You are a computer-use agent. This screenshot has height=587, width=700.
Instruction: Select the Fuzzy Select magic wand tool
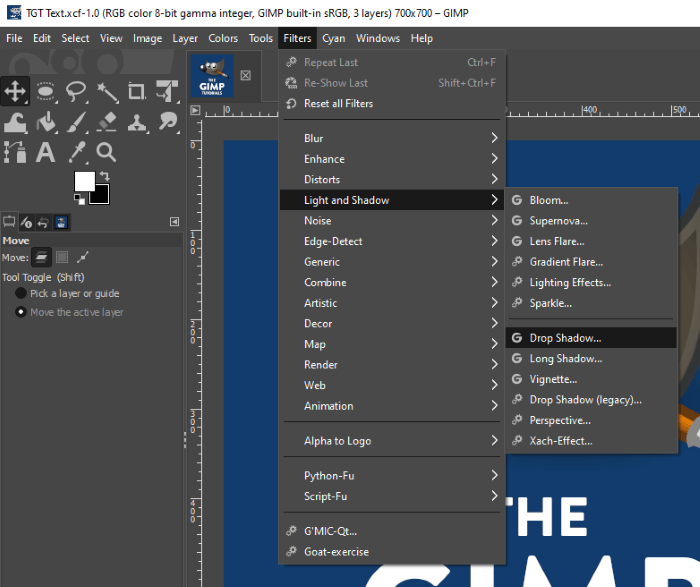(106, 91)
